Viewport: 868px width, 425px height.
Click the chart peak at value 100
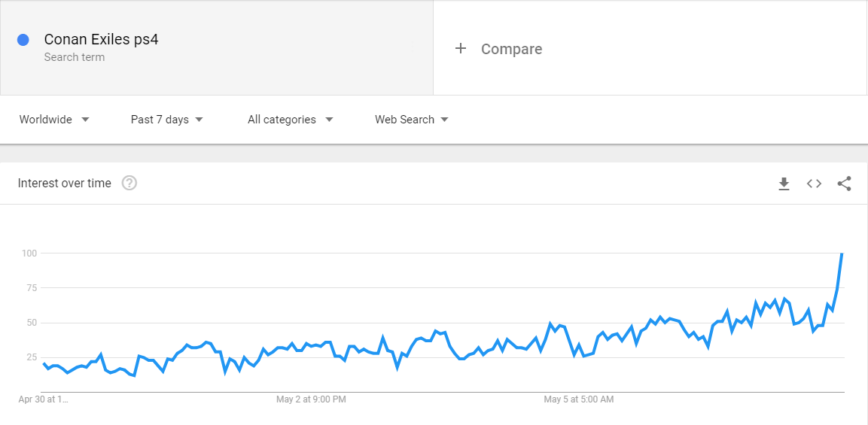click(x=842, y=253)
